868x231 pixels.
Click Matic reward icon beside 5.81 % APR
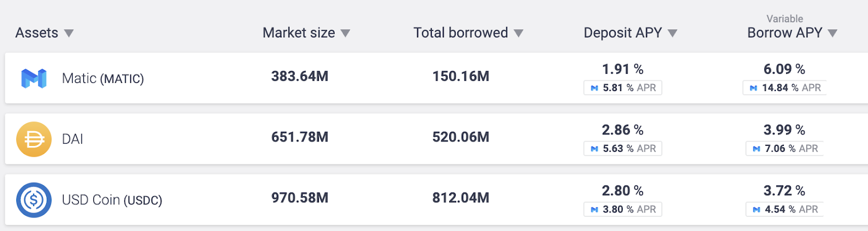click(x=595, y=88)
